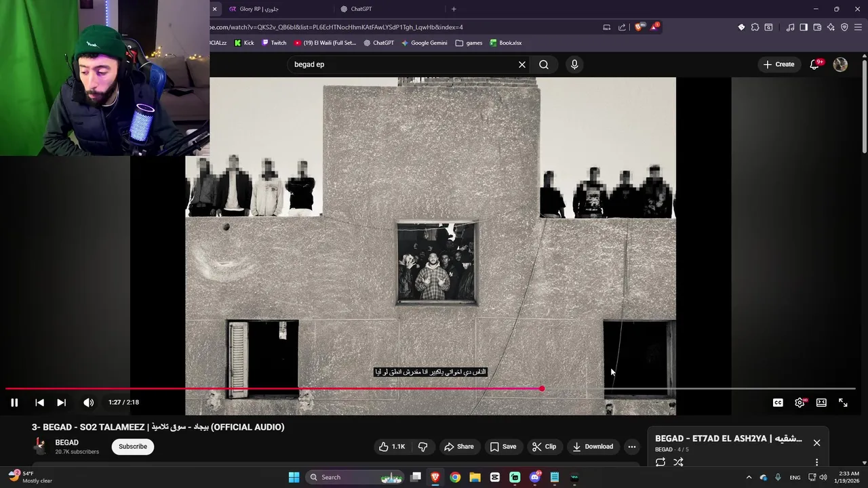Open the YouTube account avatar menu

[x=840, y=64]
